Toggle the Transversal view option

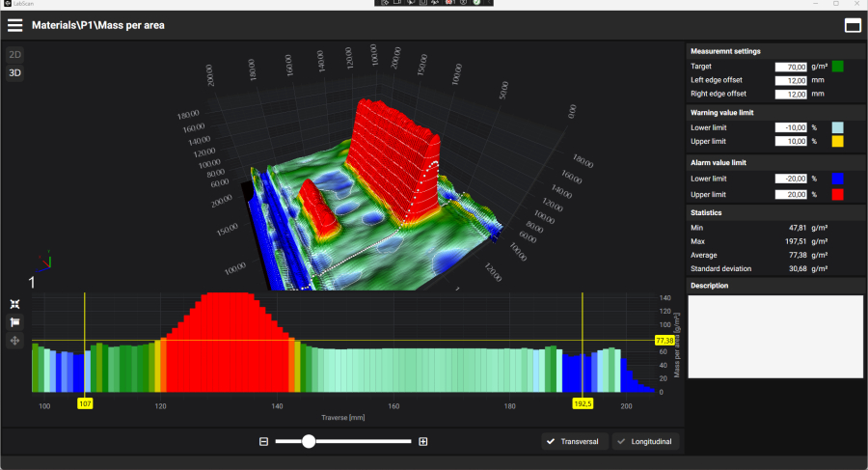click(570, 441)
